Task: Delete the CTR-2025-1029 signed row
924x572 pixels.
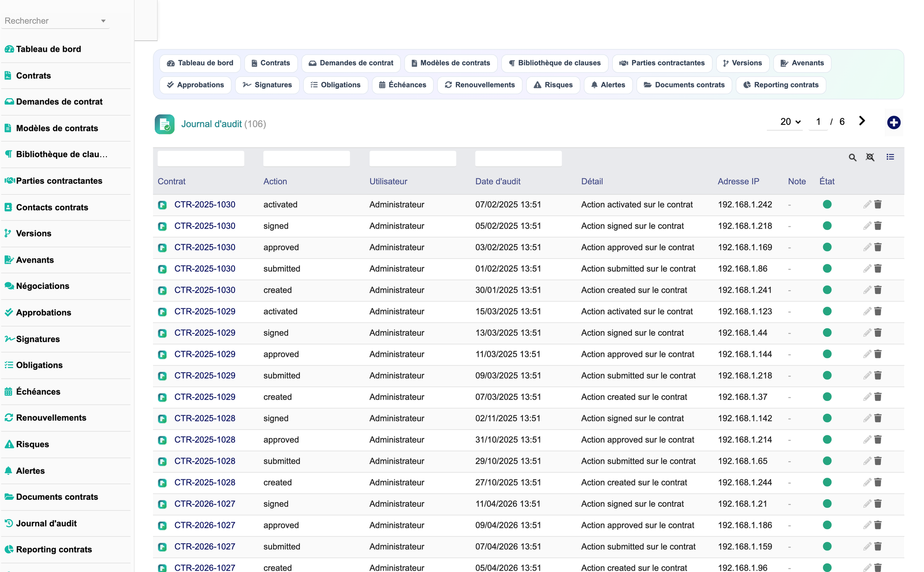Action: click(878, 333)
